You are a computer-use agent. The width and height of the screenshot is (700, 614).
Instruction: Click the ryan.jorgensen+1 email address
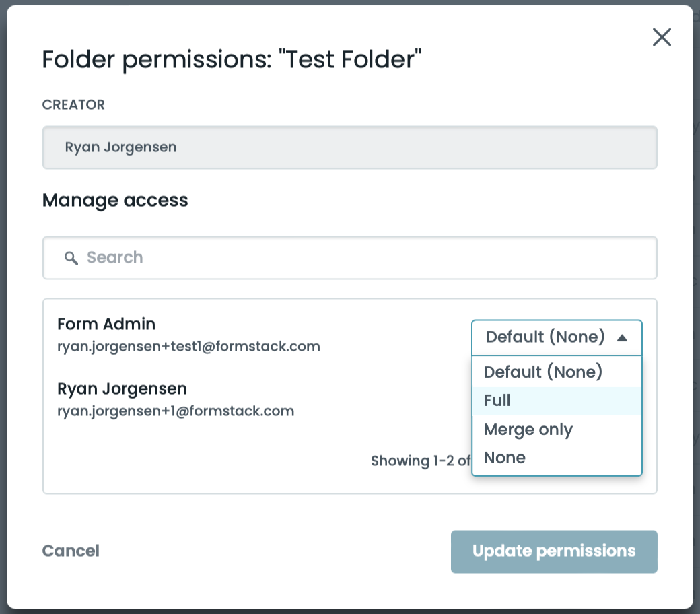[x=176, y=411]
